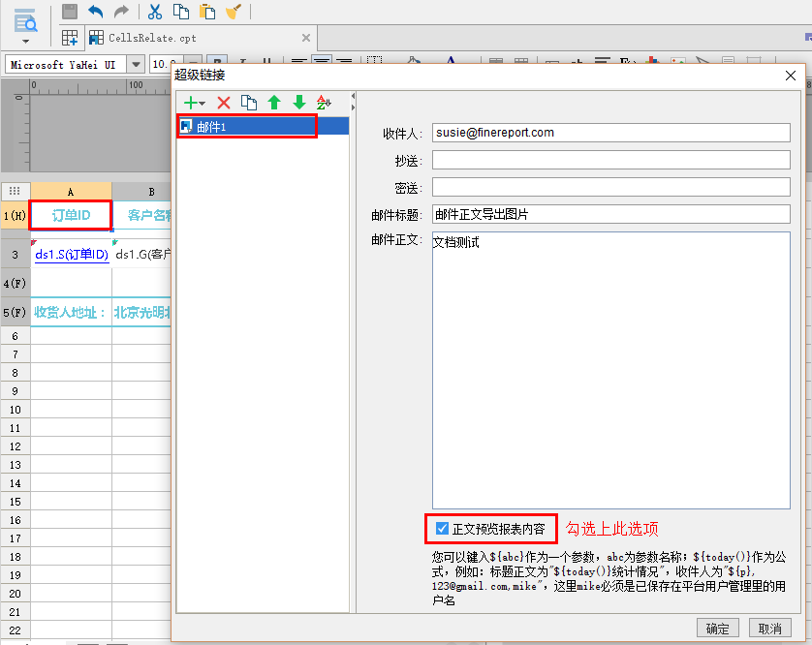Add a new hyperlink with the plus icon
Screen dimensions: 812x645
(191, 103)
